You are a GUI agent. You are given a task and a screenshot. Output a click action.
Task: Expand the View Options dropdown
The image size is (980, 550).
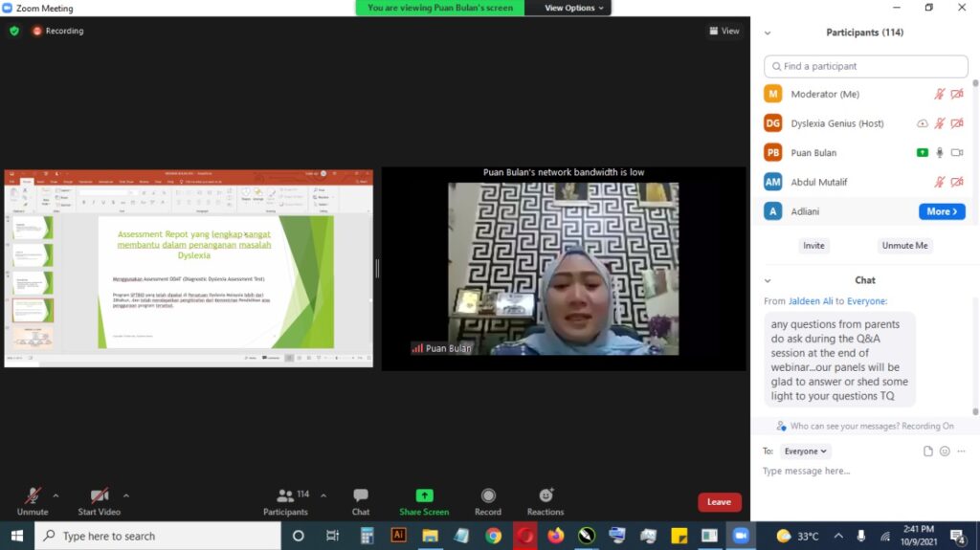574,8
